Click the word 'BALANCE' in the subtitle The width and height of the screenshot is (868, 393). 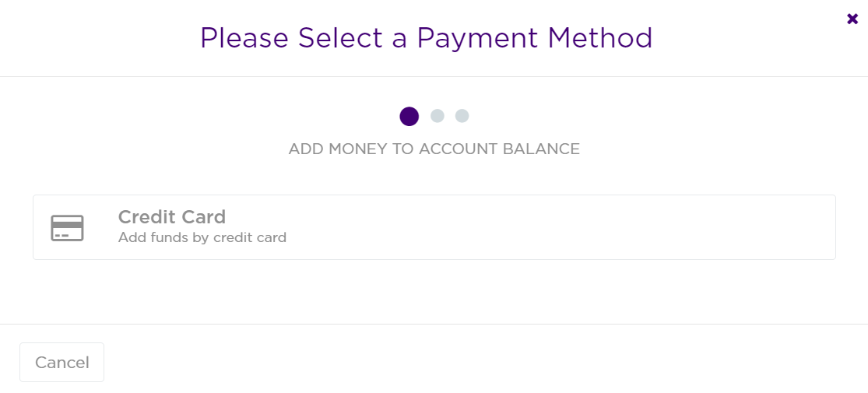(541, 149)
